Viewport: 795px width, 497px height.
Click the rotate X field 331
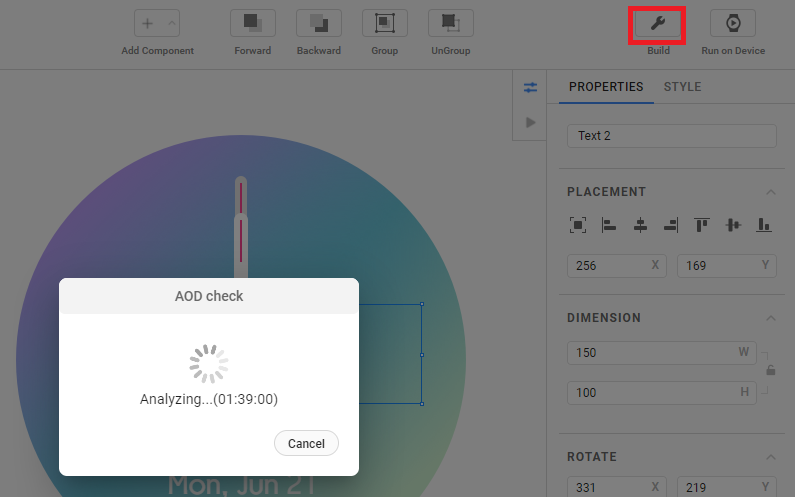617,487
